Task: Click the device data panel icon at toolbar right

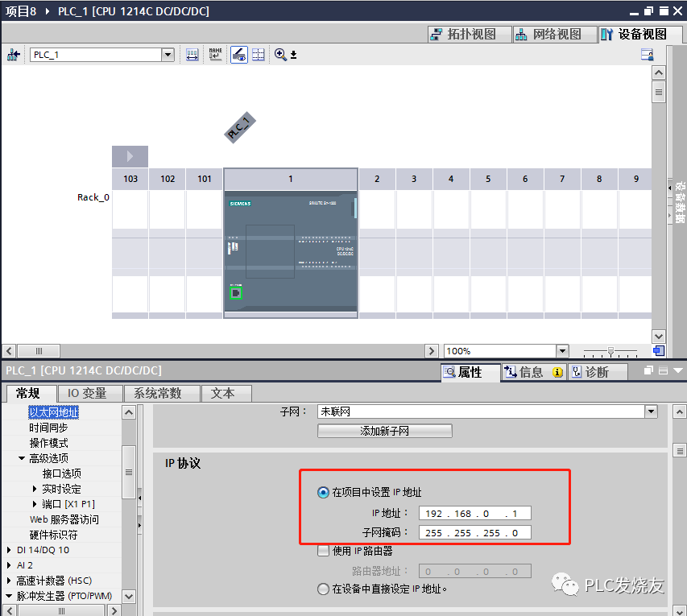Action: point(647,55)
